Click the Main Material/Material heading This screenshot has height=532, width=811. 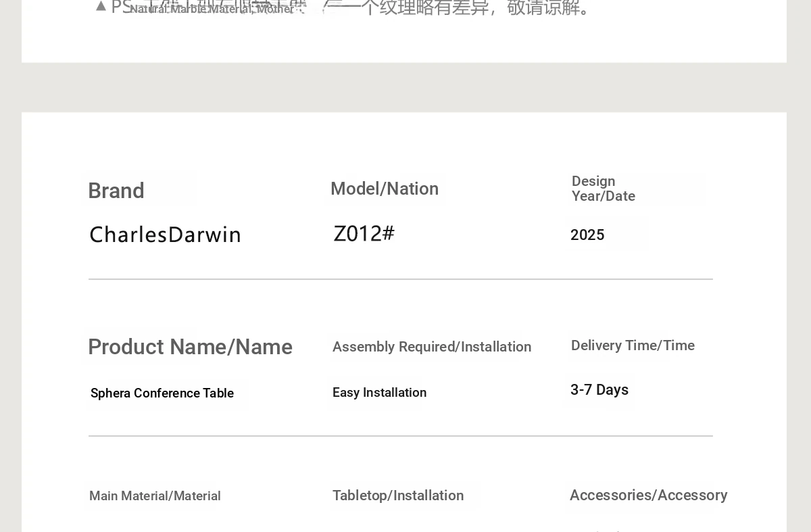tap(155, 496)
